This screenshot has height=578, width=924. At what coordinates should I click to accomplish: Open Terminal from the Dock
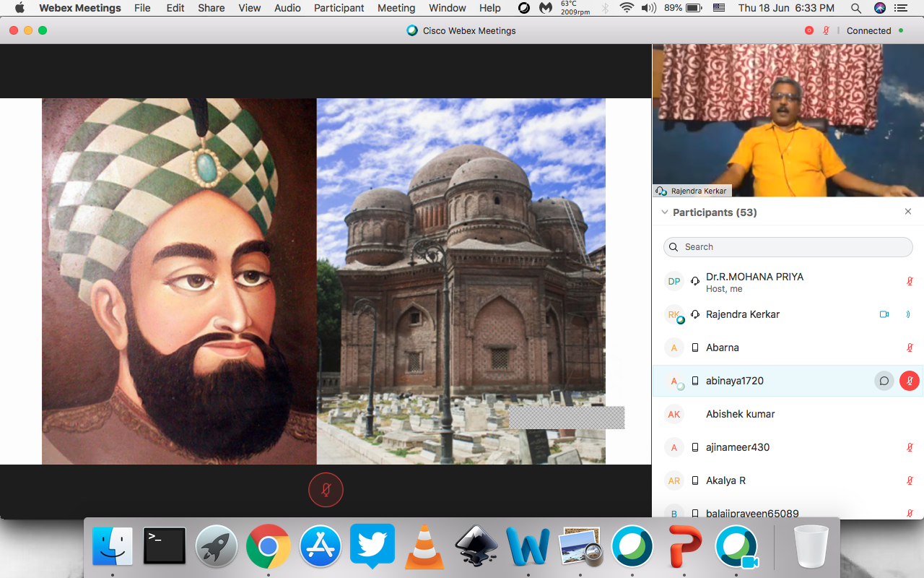[x=165, y=545]
